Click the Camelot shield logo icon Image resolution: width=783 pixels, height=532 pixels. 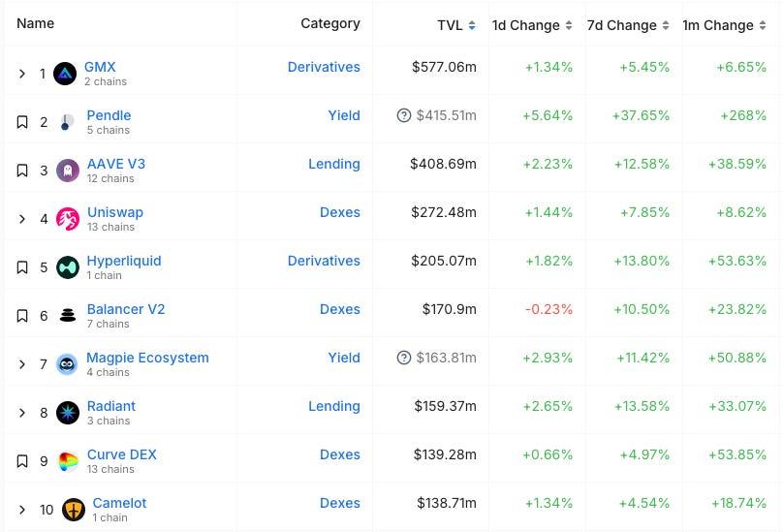point(74,510)
